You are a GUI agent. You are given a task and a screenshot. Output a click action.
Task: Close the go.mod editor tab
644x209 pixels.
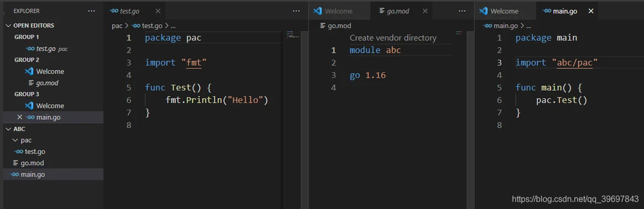click(x=425, y=11)
